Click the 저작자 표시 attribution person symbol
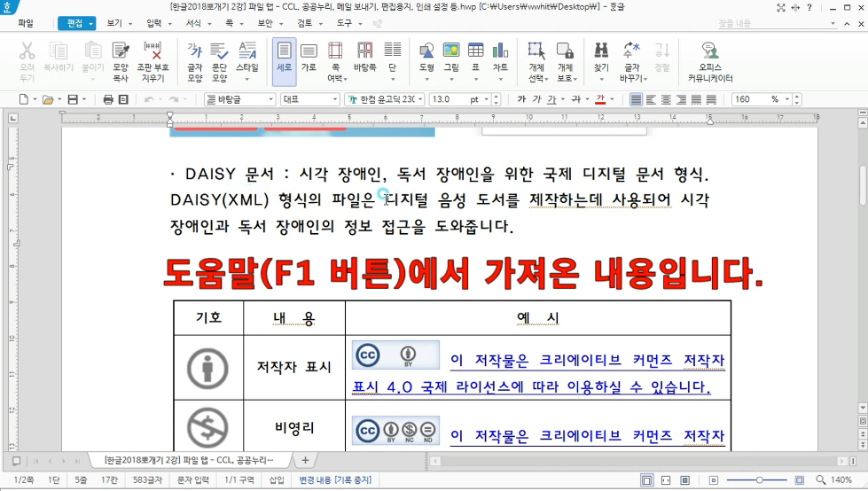 tap(208, 368)
